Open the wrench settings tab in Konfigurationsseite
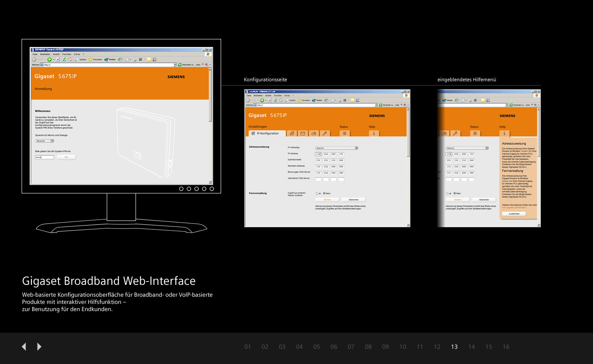 (x=324, y=133)
